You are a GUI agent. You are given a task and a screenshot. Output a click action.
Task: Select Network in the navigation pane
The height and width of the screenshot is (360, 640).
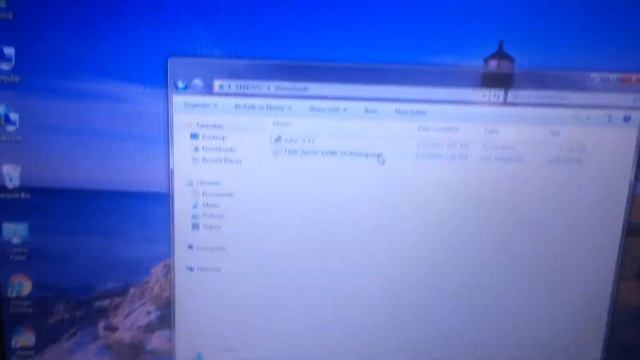(x=209, y=269)
